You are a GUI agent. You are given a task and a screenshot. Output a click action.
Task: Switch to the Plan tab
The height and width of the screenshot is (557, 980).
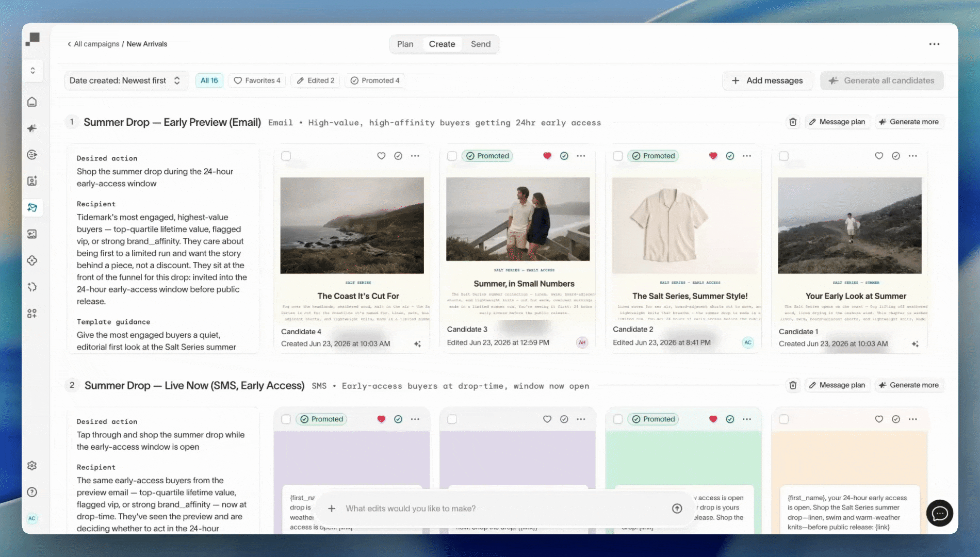point(405,44)
